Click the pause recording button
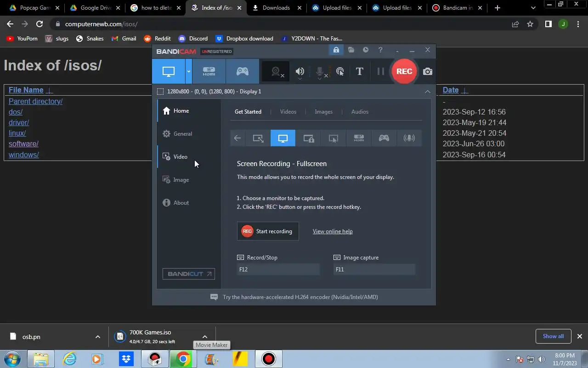The height and width of the screenshot is (368, 588). (380, 71)
